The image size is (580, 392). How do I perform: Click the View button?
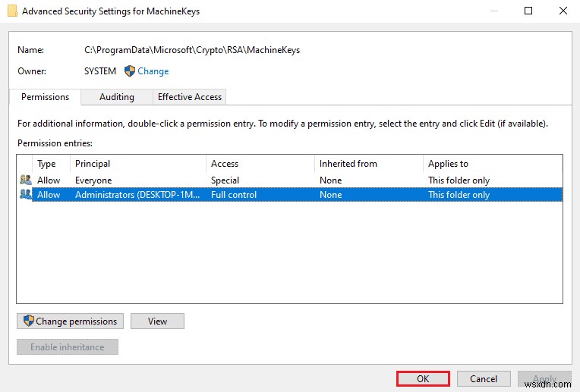pyautogui.click(x=157, y=321)
